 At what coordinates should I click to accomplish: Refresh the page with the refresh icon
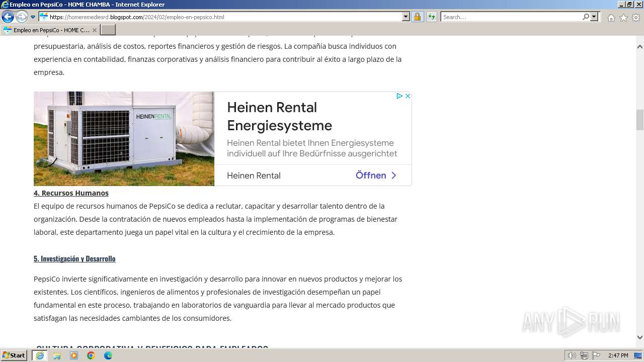click(432, 17)
